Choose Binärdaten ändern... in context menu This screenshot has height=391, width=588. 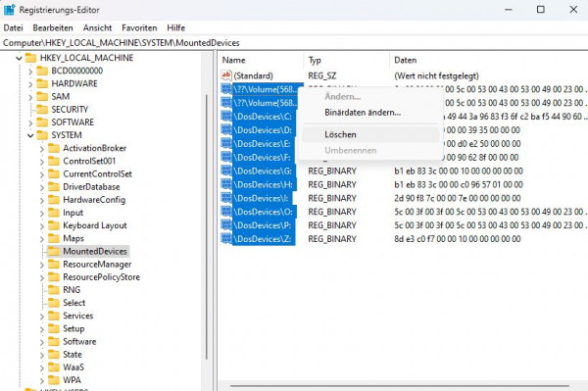[x=370, y=113]
